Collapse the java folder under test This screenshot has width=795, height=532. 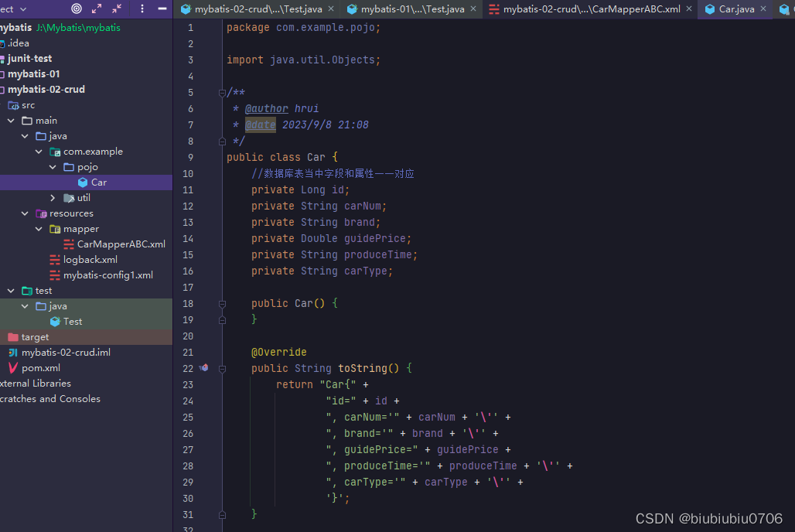tap(25, 306)
